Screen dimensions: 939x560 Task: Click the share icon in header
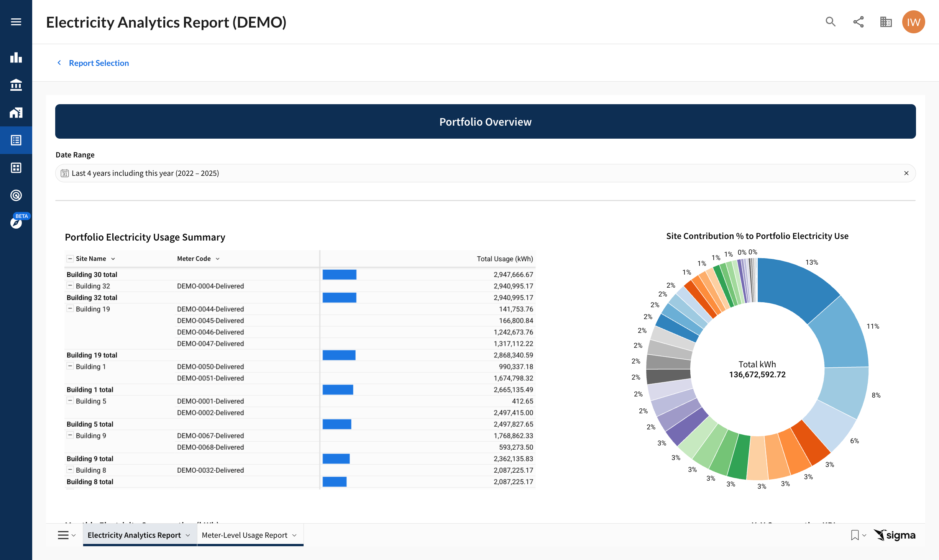coord(858,22)
